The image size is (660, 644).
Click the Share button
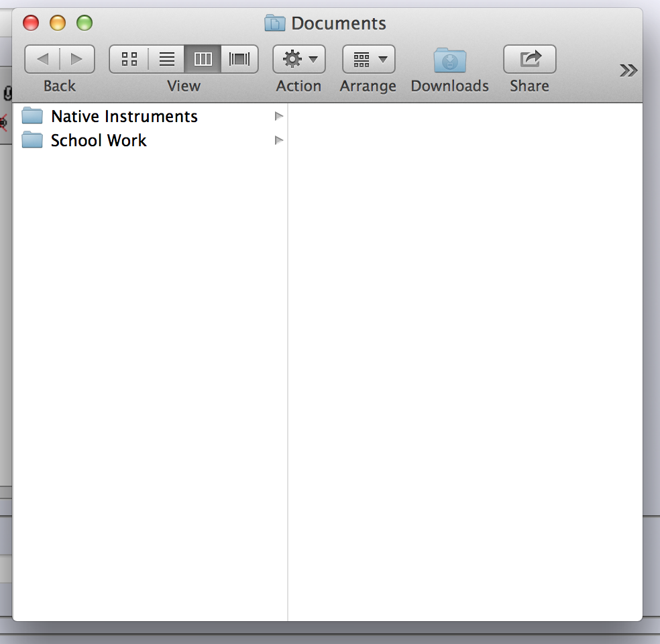529,59
